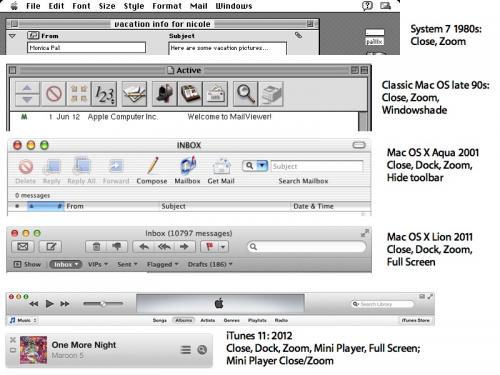Screen dimensions: 500x375
Task: Open the search scope dropdown next to magnifier
Action: pos(262,166)
